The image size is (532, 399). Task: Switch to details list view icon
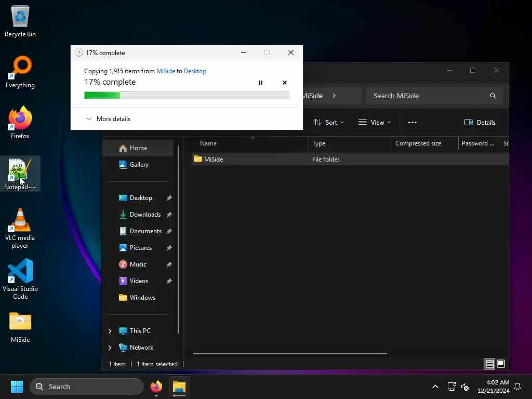tap(489, 364)
